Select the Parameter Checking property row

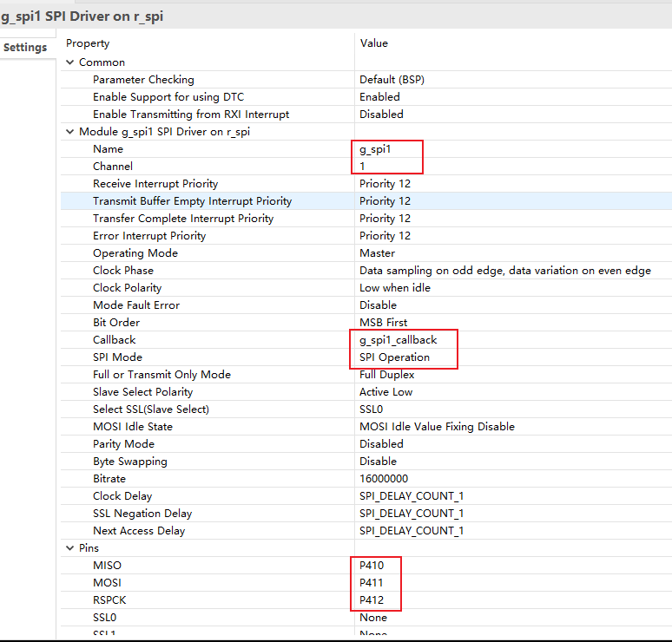(143, 80)
